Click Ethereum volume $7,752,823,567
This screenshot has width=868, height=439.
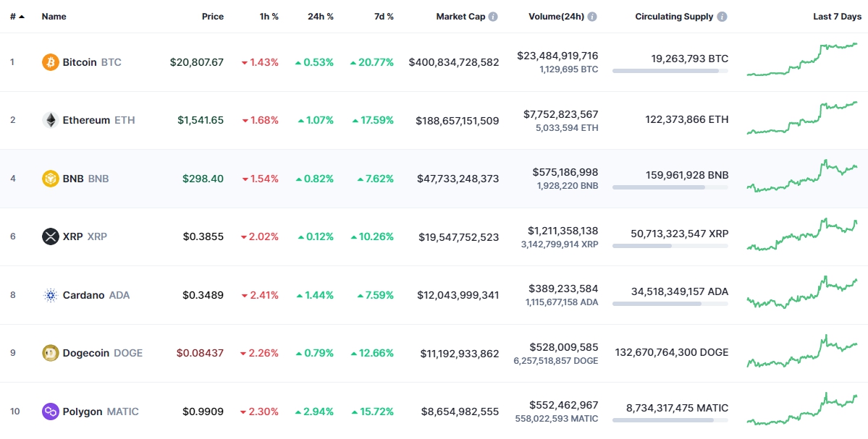click(x=561, y=114)
